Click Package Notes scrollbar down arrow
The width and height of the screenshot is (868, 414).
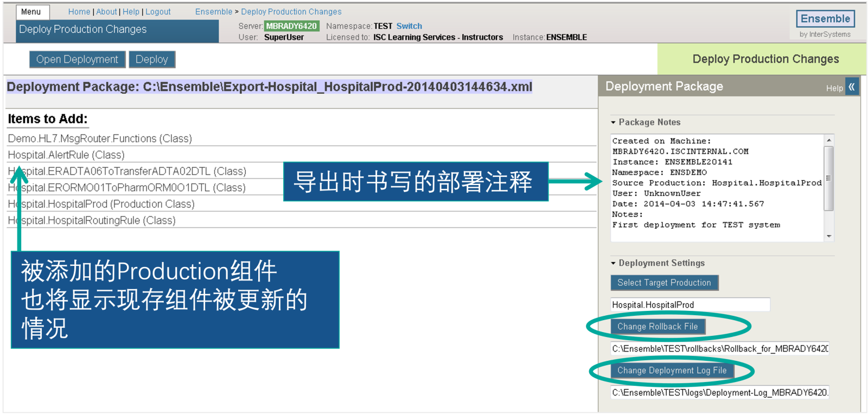(829, 236)
